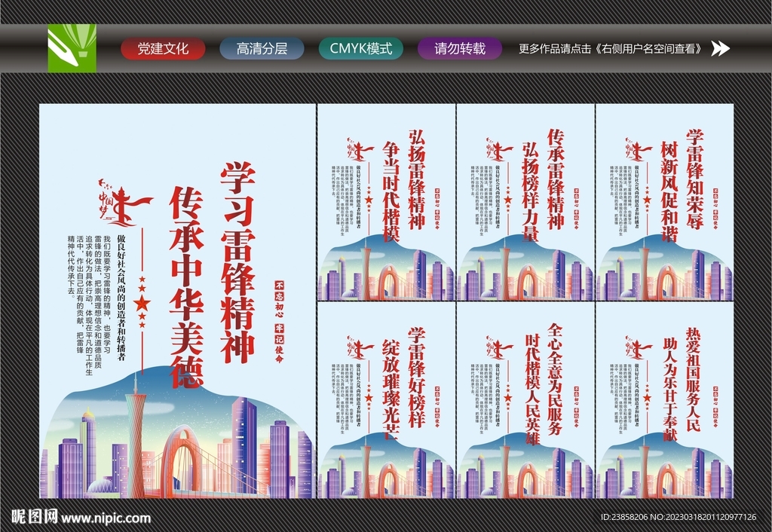Click the 不忘初心 牢记使命 label on large poster
The width and height of the screenshot is (772, 532).
(x=279, y=322)
